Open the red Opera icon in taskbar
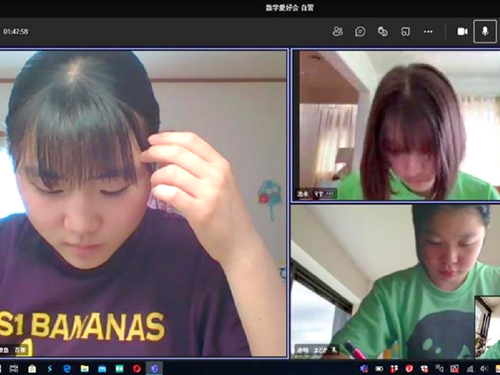 point(137,368)
